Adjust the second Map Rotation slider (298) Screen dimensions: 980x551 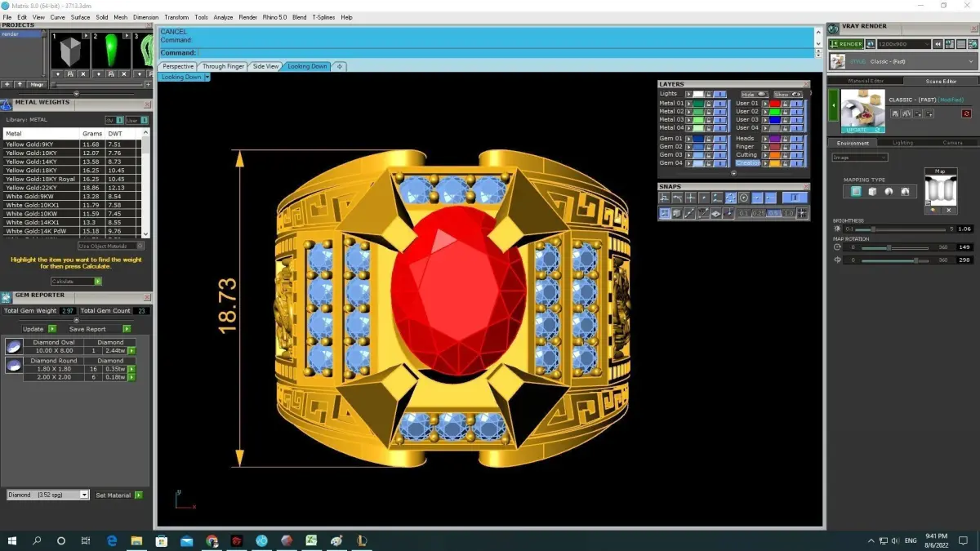895,260
